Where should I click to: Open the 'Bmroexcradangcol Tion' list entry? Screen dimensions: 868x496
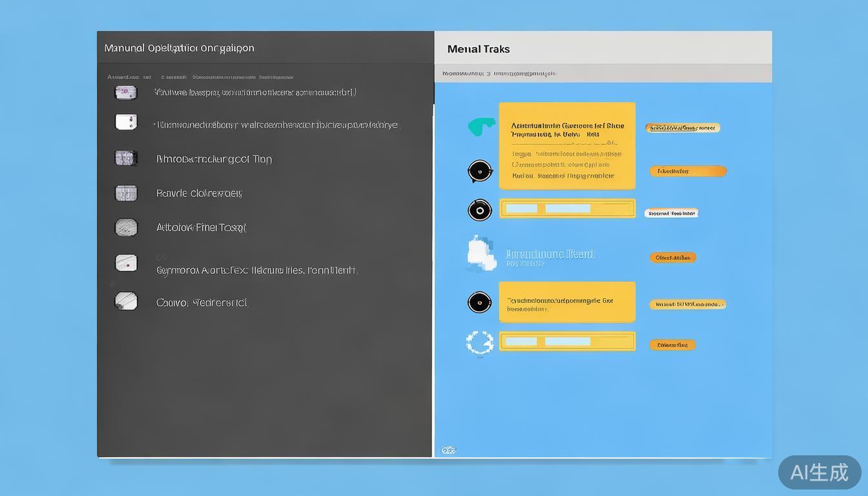[214, 159]
